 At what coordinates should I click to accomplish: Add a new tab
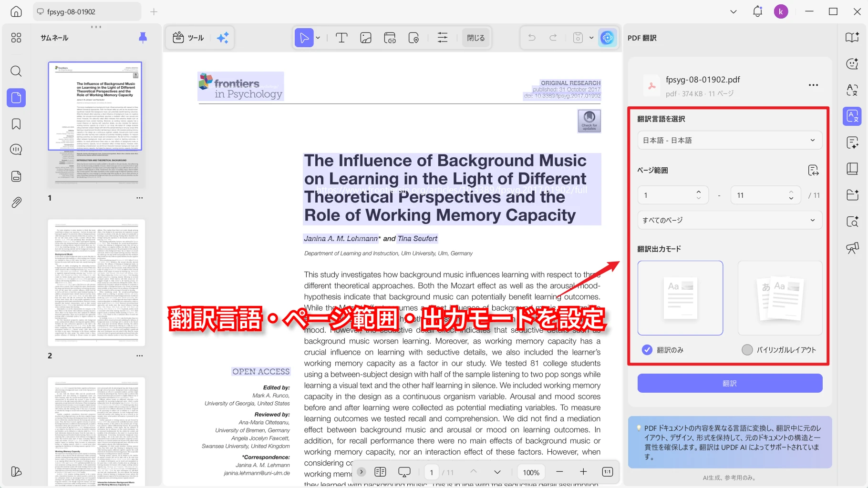pyautogui.click(x=154, y=11)
